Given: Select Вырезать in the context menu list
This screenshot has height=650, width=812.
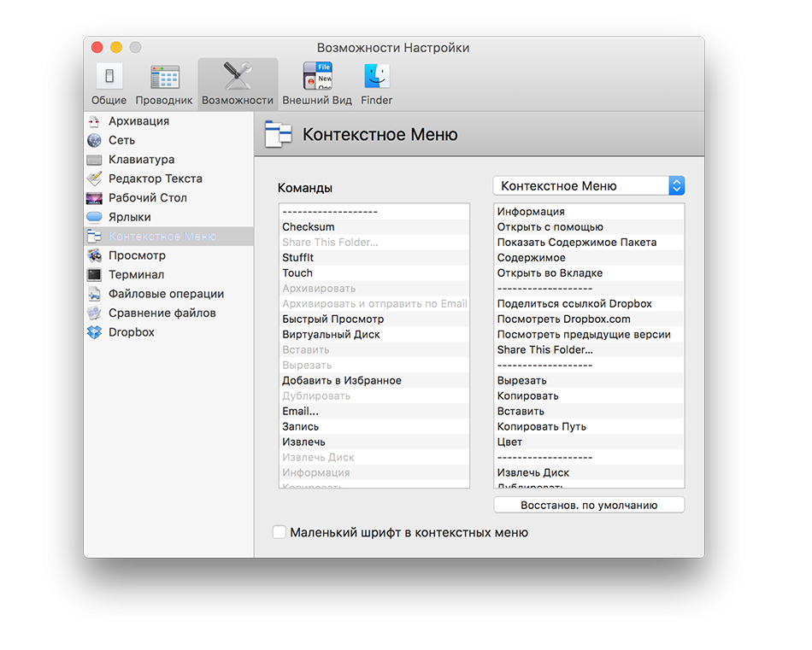Looking at the screenshot, I should coord(589,380).
